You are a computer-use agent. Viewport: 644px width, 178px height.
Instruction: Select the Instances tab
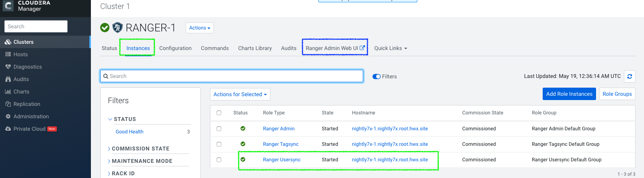(x=138, y=48)
